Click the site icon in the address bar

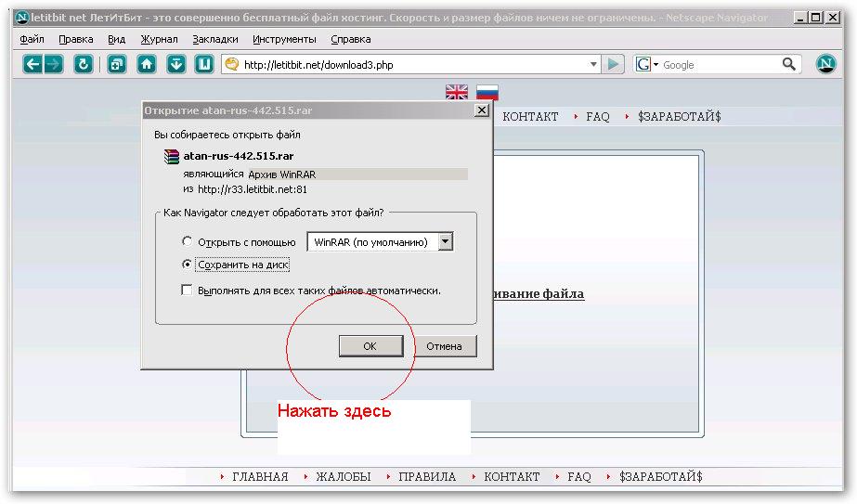(x=232, y=64)
